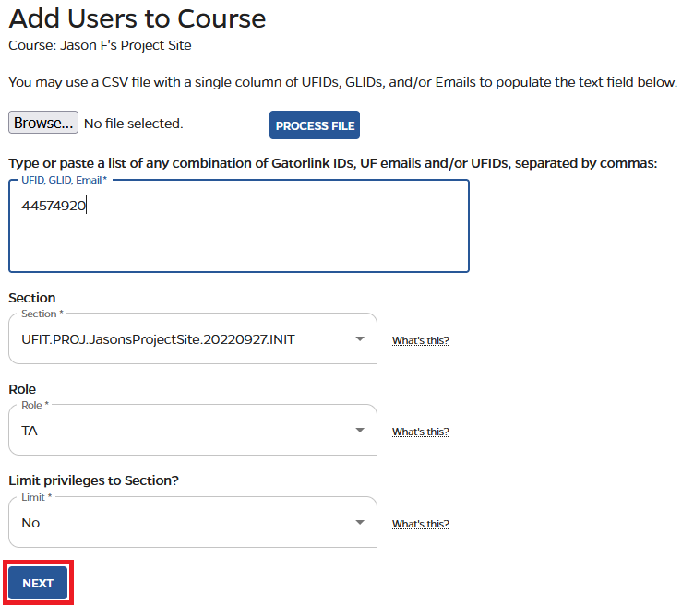The width and height of the screenshot is (694, 616).
Task: Click the Browse file button
Action: point(42,124)
